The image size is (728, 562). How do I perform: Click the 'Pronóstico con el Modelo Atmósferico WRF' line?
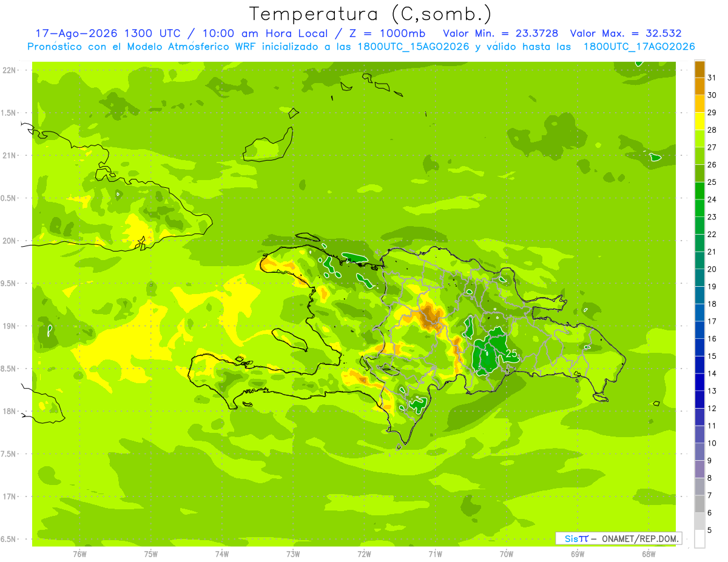(x=143, y=47)
